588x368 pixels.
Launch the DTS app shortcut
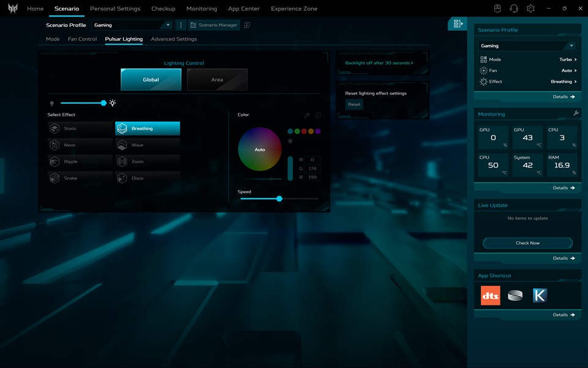[x=490, y=296]
